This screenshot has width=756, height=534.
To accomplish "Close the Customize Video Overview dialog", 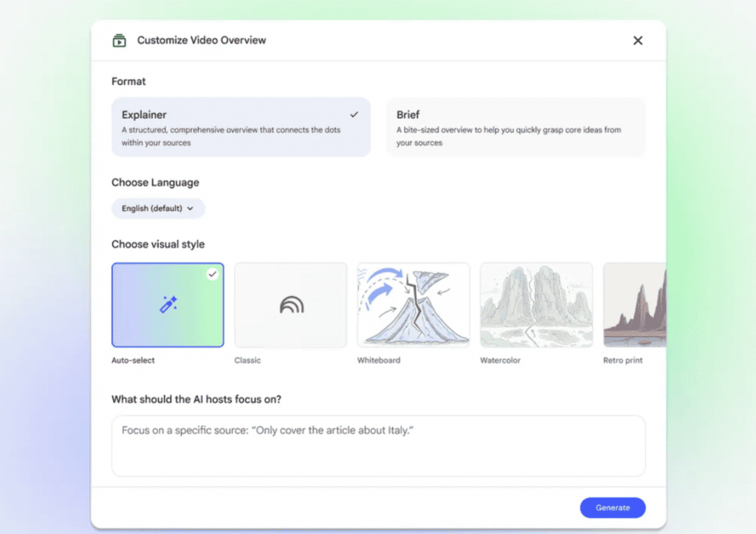I will (638, 41).
